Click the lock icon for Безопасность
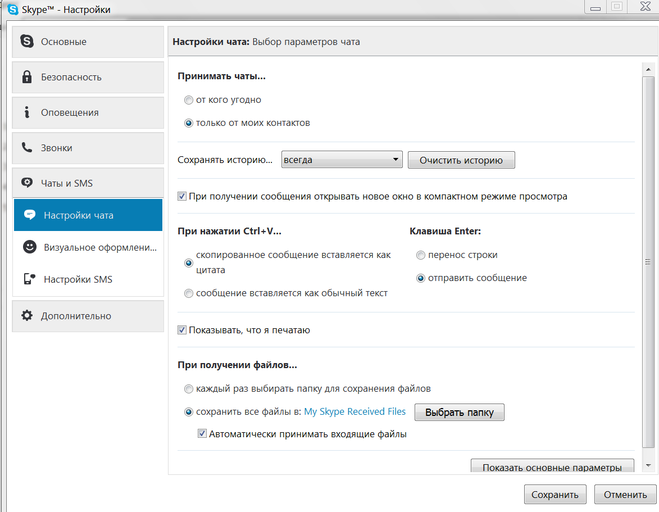 tap(27, 77)
